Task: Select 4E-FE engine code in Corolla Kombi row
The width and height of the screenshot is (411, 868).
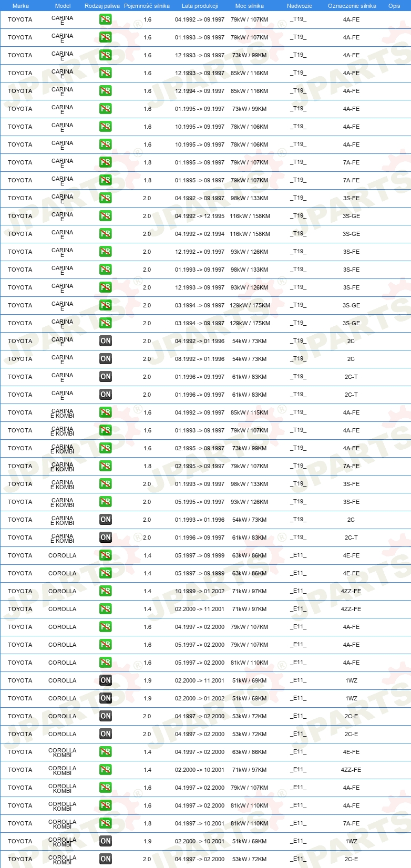Action: (352, 752)
